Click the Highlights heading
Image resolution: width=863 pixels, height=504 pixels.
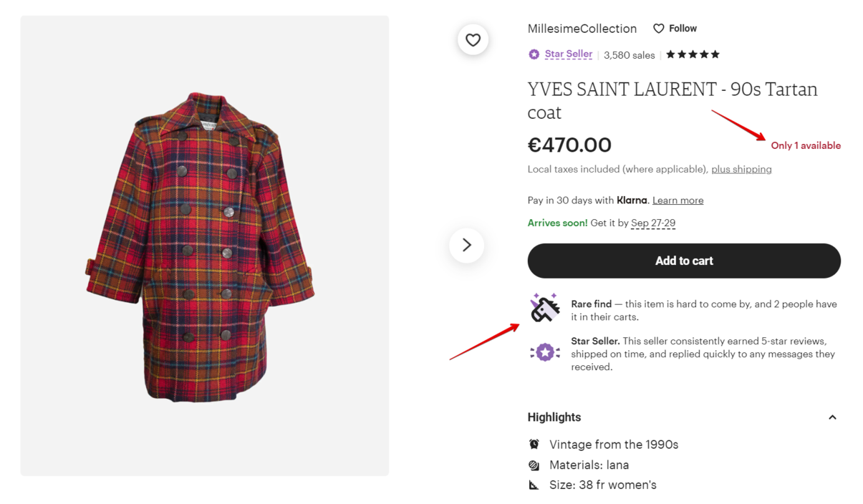(554, 417)
